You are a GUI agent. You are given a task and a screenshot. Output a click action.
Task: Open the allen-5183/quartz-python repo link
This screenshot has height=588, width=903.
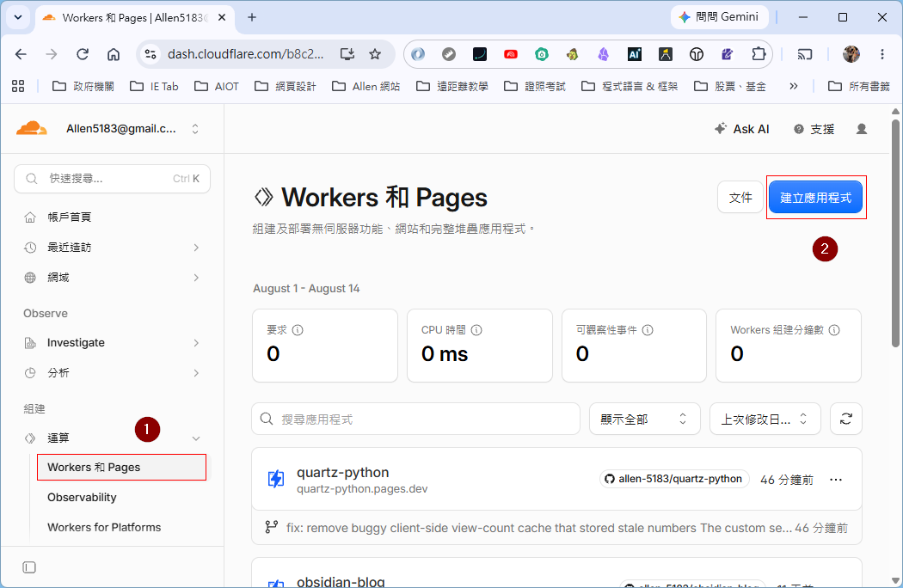point(673,479)
